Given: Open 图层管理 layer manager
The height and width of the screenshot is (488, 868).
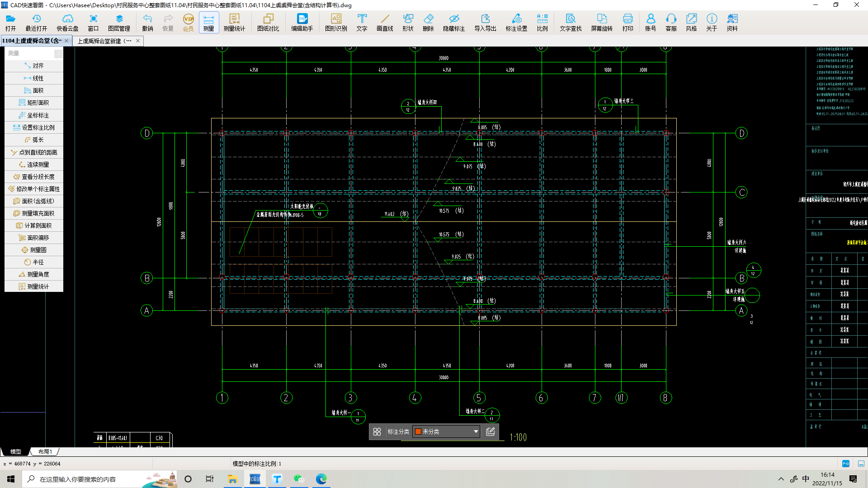Looking at the screenshot, I should (x=119, y=22).
